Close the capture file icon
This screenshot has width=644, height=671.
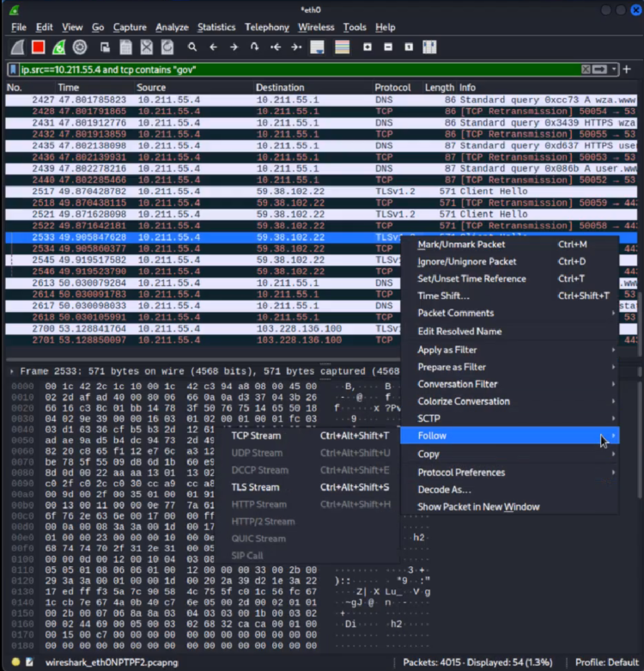click(x=147, y=47)
